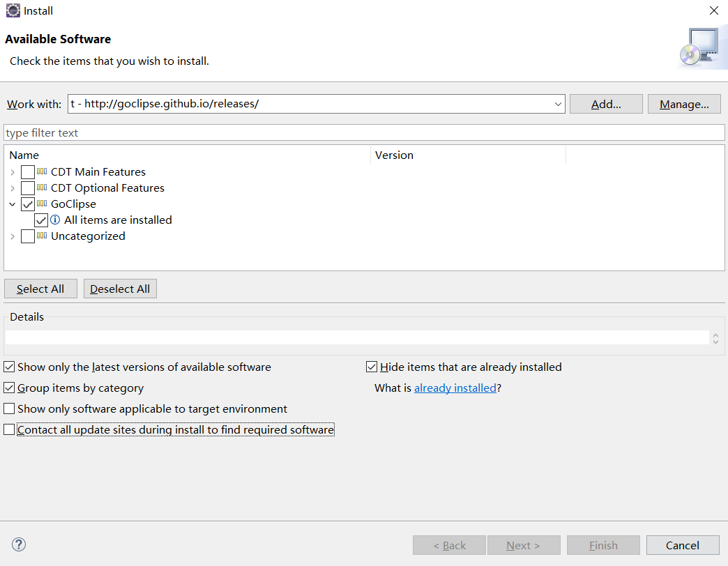Viewport: 728px width, 566px height.
Task: Select the Uncategorized label
Action: tap(88, 236)
